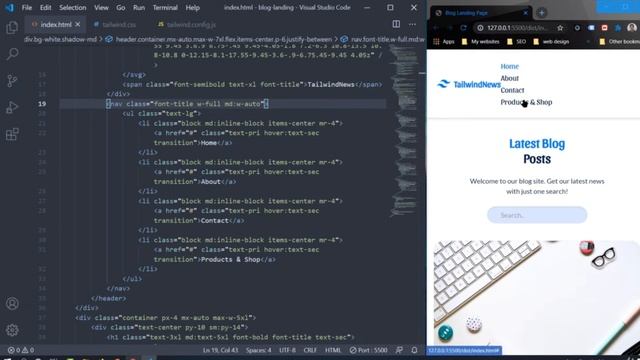This screenshot has height=360, width=640.
Task: Open the View menu
Action: point(101,7)
